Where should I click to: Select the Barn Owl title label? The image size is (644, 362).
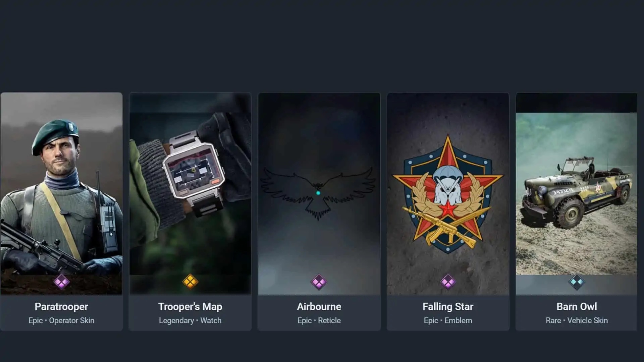coord(577,307)
